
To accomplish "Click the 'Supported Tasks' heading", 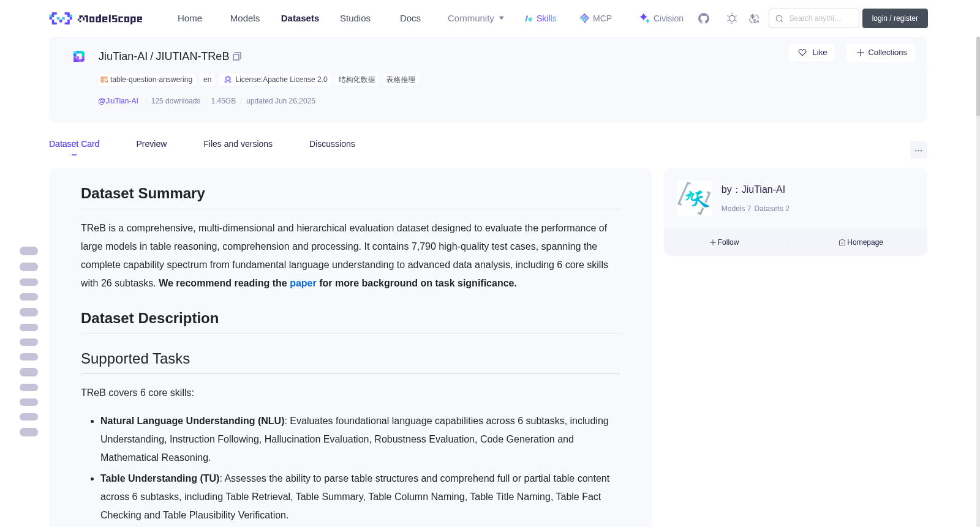I will tap(135, 359).
